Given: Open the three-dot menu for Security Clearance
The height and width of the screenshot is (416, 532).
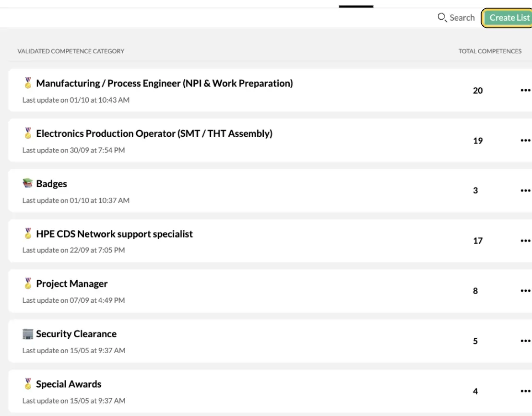Looking at the screenshot, I should 525,341.
